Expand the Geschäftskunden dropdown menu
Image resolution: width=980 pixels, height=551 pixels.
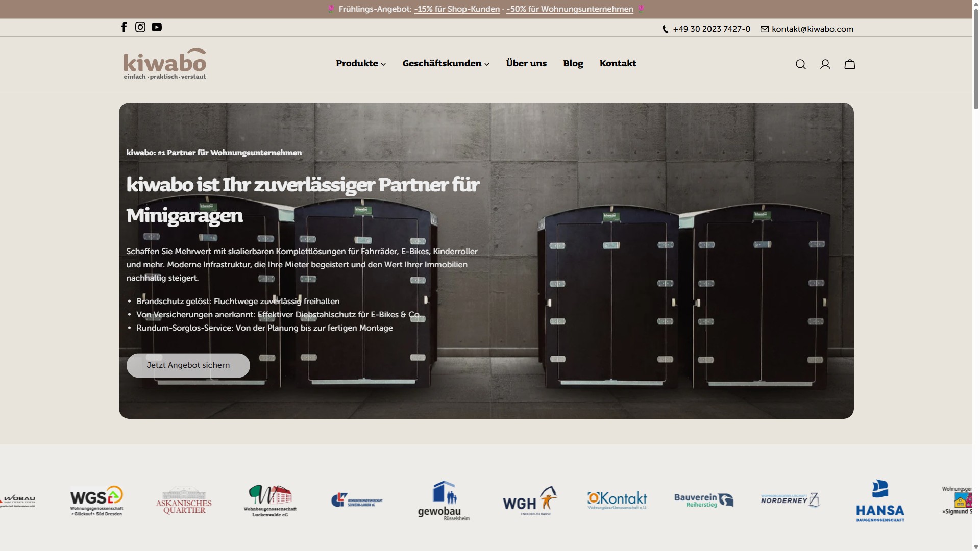click(x=446, y=64)
